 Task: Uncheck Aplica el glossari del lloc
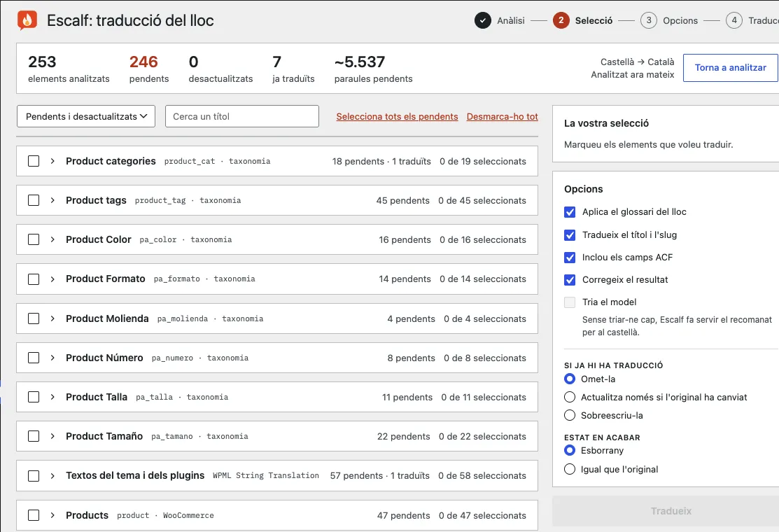pyautogui.click(x=570, y=212)
